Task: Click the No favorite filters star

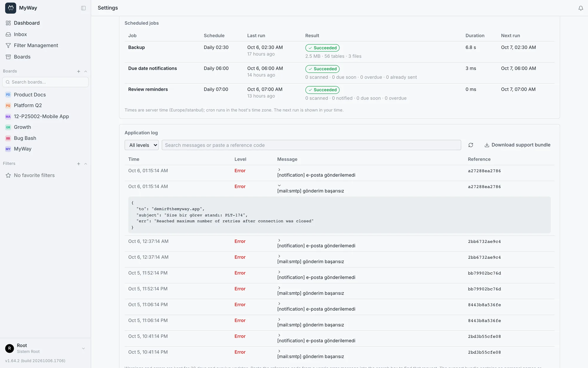Action: [8, 175]
